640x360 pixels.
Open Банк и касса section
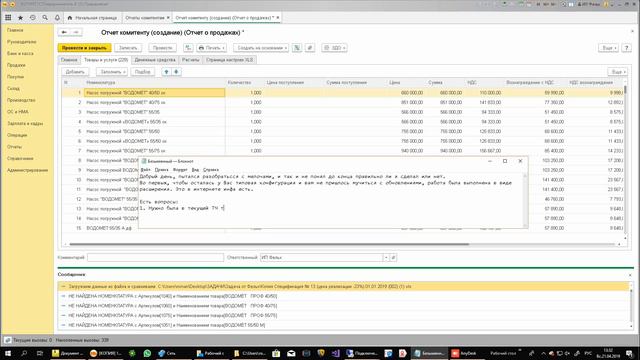(20, 53)
